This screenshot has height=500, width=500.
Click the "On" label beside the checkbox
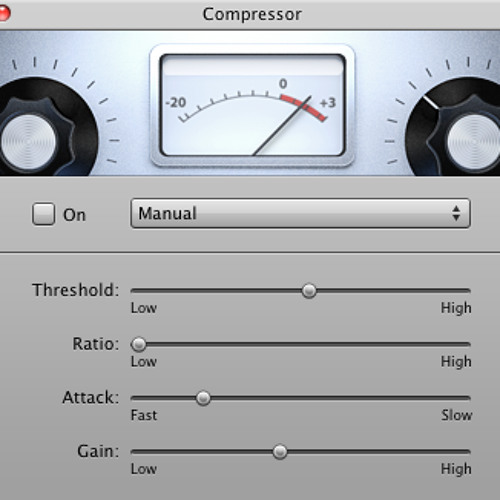pyautogui.click(x=75, y=215)
